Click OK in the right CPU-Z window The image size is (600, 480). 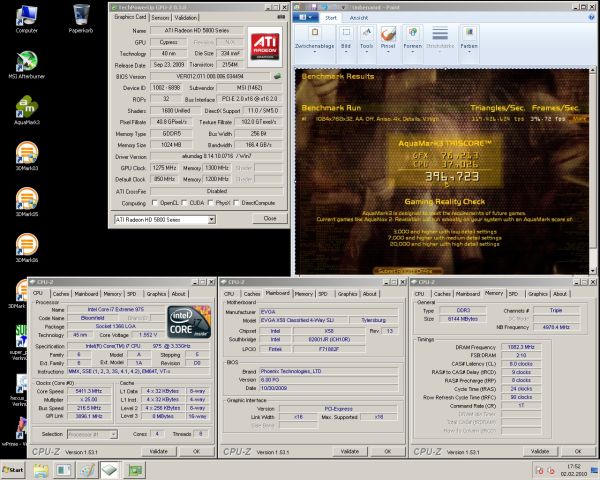click(578, 451)
